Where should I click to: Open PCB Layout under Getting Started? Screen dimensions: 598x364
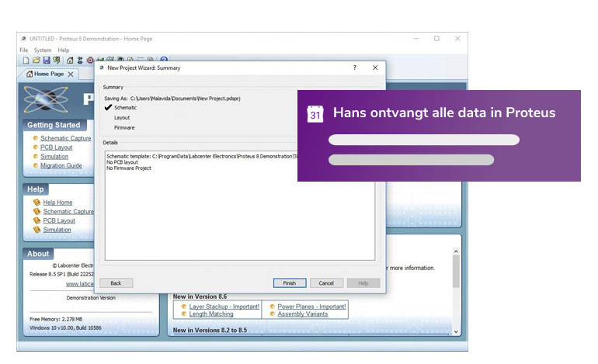(57, 147)
